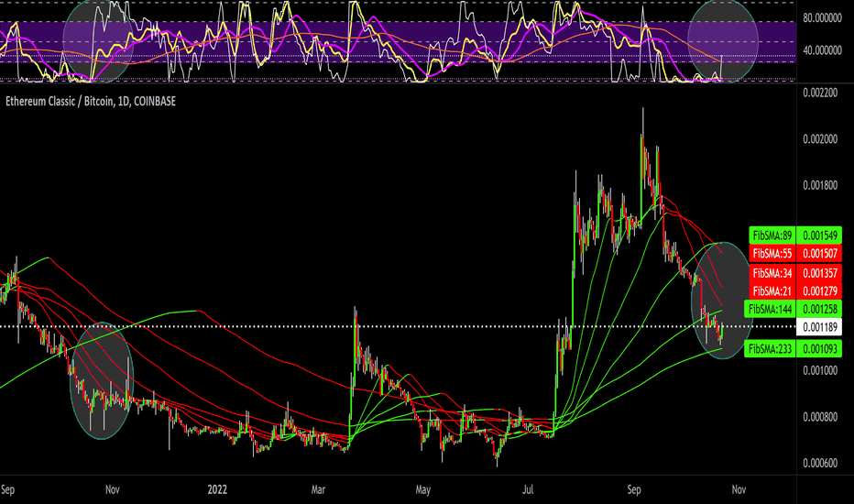Screen dimensions: 854x504
Task: Click the current price 0.001189 label
Action: click(819, 327)
